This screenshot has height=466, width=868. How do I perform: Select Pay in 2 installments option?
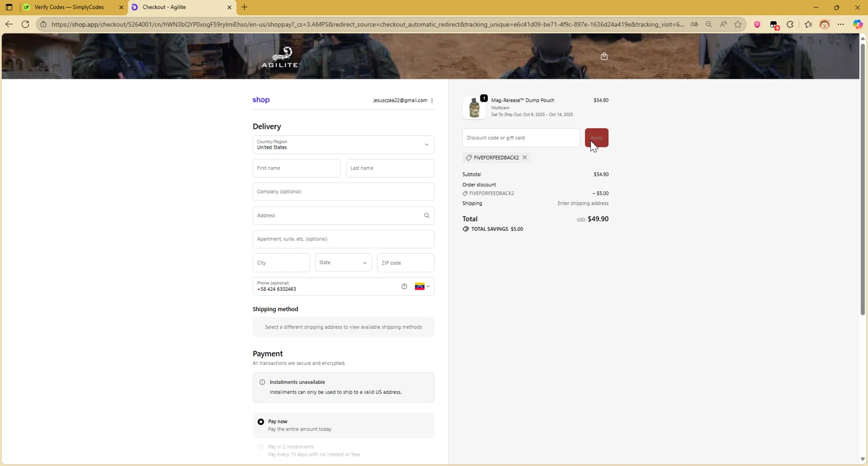(x=261, y=447)
